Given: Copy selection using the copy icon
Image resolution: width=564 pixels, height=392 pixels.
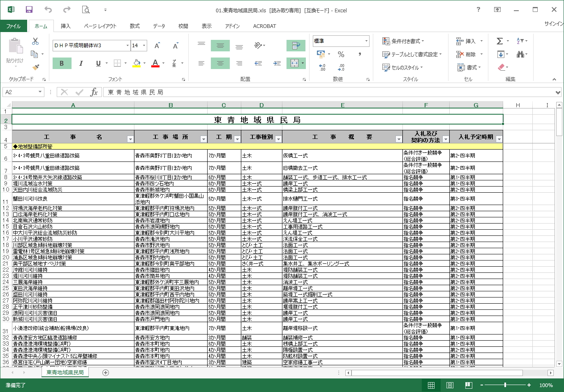Looking at the screenshot, I should [x=35, y=54].
